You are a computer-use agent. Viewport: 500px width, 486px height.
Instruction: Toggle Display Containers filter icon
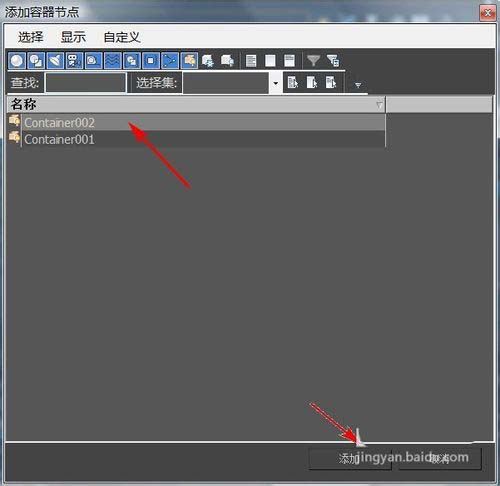point(189,61)
